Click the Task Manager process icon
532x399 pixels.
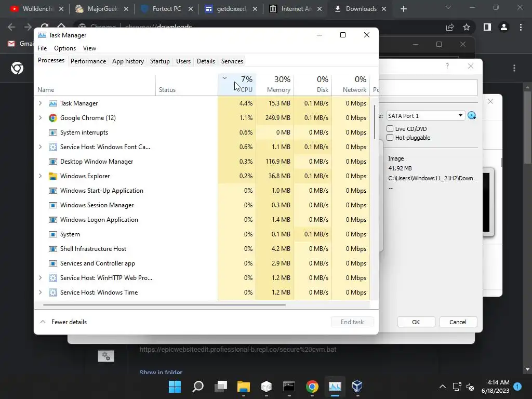52,103
